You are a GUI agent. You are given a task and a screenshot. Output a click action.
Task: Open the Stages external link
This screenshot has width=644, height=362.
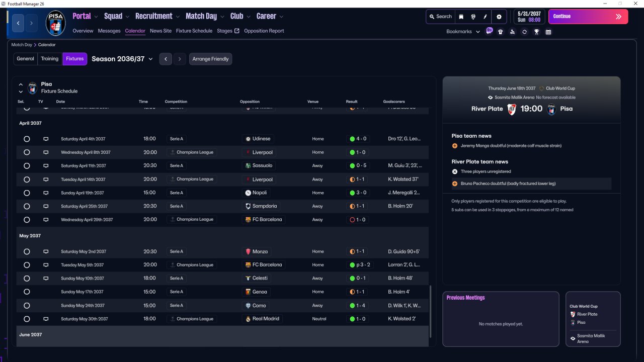pos(228,31)
